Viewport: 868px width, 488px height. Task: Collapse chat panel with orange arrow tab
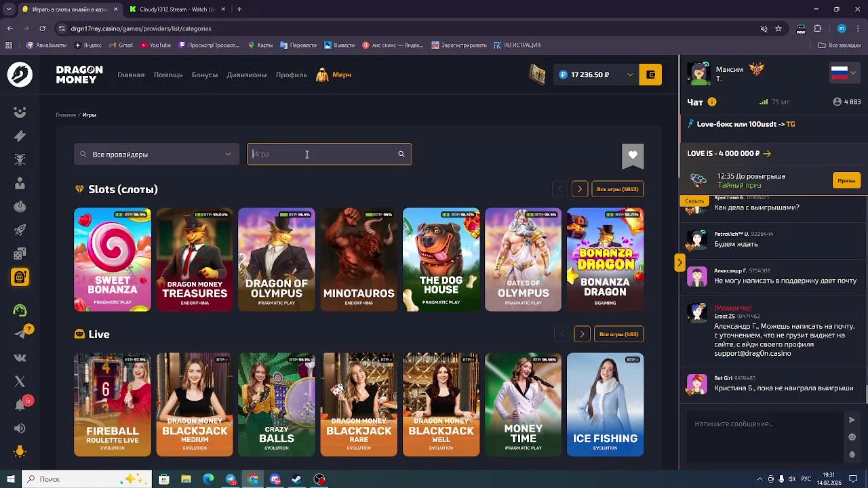click(679, 262)
